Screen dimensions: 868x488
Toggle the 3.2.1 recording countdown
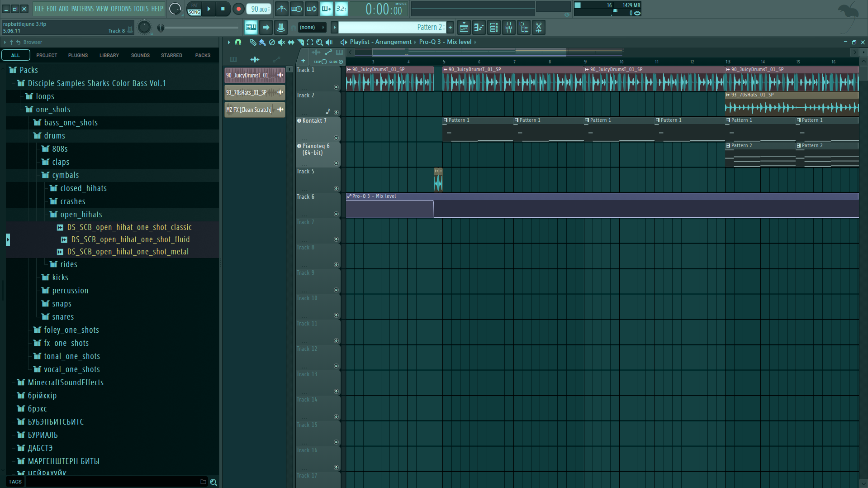pos(341,9)
